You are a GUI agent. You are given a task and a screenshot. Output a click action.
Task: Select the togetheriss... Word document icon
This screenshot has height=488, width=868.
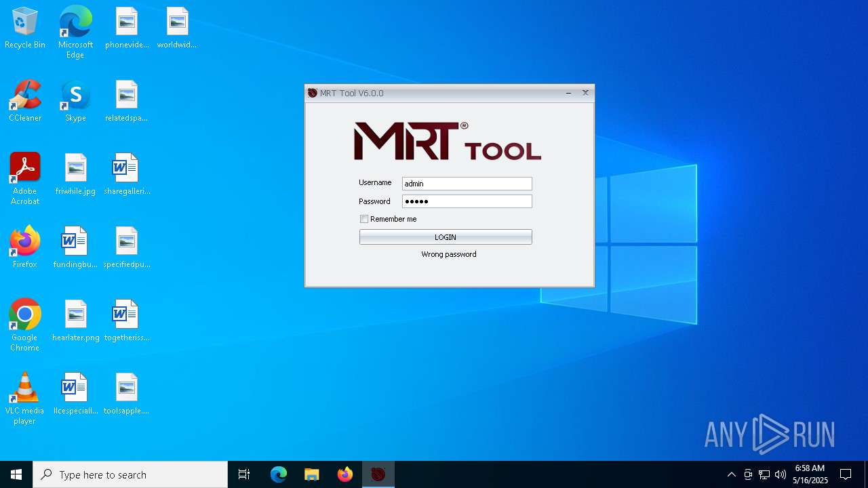pyautogui.click(x=127, y=321)
